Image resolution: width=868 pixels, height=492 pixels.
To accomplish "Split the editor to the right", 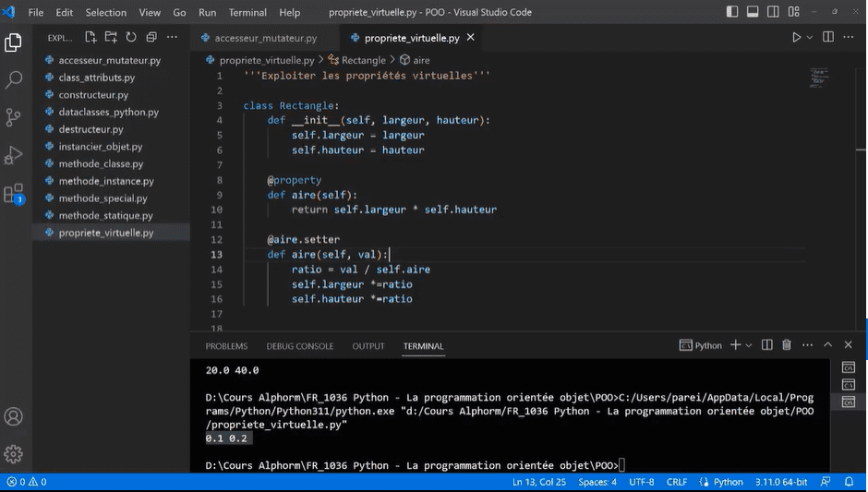I will pos(828,37).
